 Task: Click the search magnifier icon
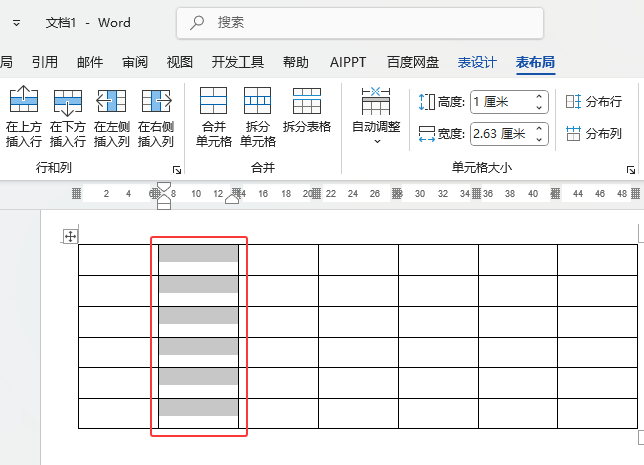197,22
